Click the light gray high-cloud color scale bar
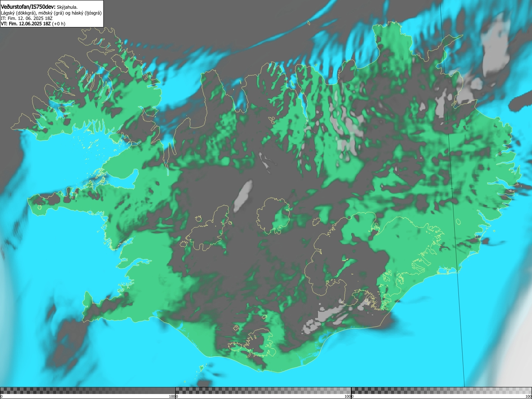 [x=441, y=391]
